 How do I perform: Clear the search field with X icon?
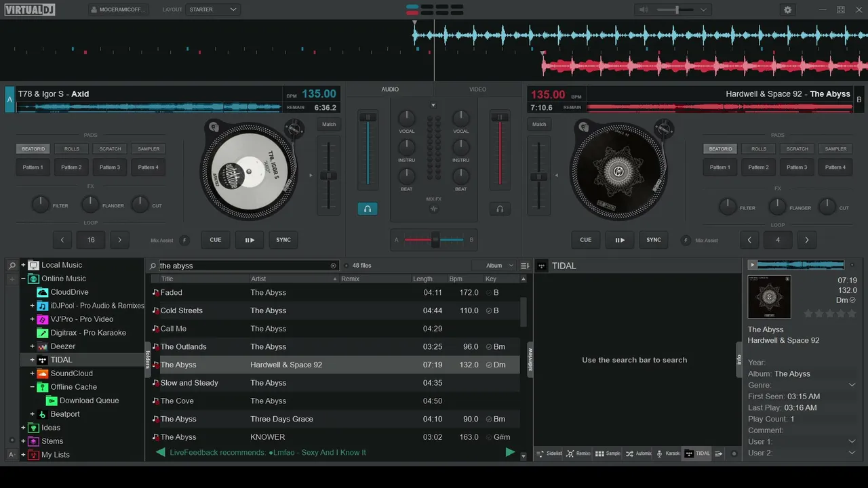pos(333,266)
